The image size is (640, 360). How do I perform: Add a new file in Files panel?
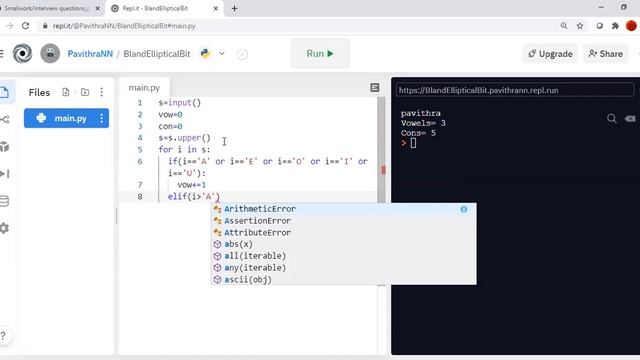tap(66, 92)
